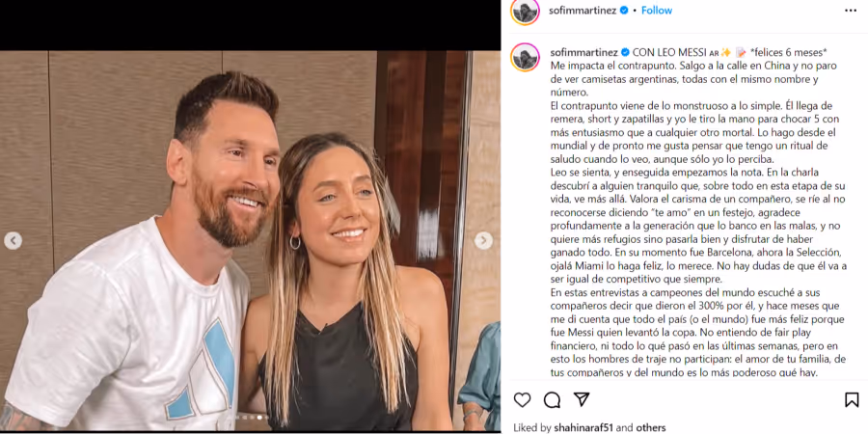
Task: View others who liked the post
Action: click(648, 427)
